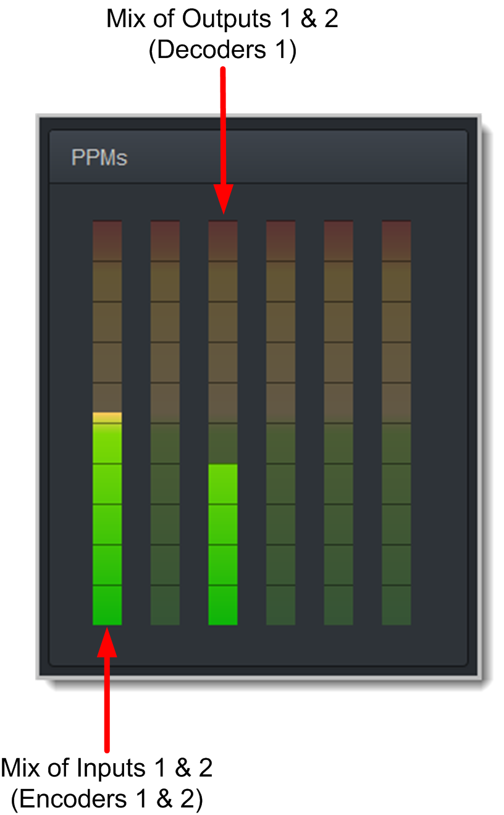Click the first PPM meter's bright green bar

point(107,525)
